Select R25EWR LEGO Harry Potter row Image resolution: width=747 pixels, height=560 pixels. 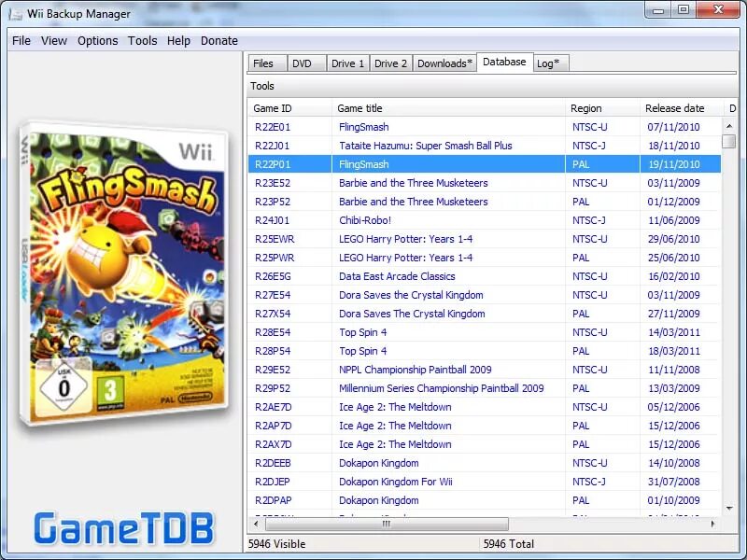pos(484,239)
